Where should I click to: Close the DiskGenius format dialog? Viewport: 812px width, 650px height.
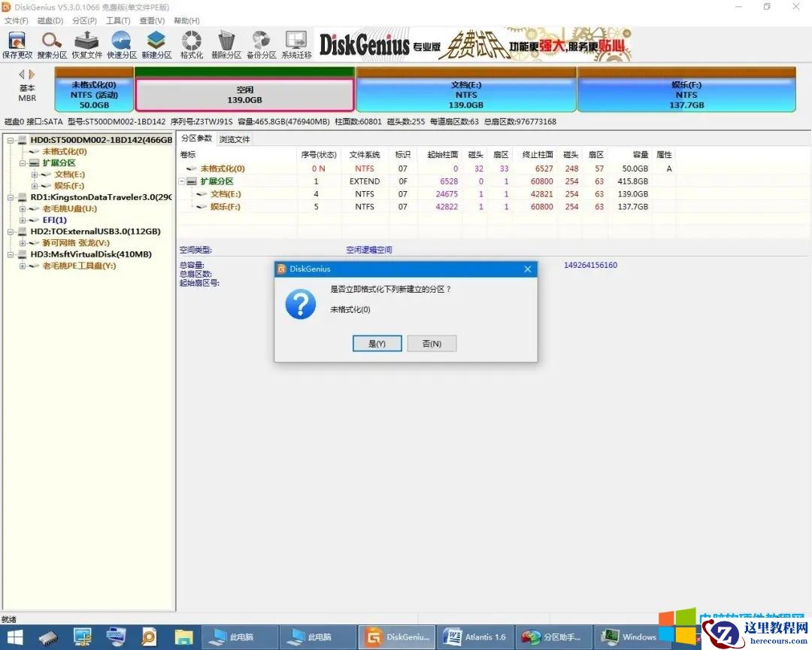(528, 269)
